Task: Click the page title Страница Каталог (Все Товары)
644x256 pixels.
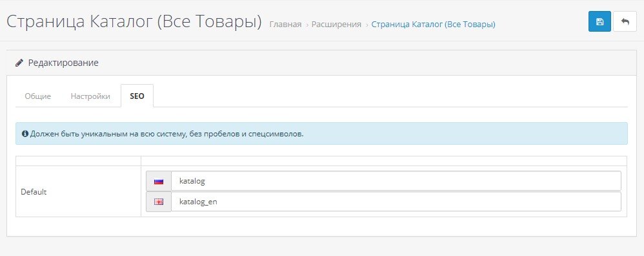Action: click(134, 22)
